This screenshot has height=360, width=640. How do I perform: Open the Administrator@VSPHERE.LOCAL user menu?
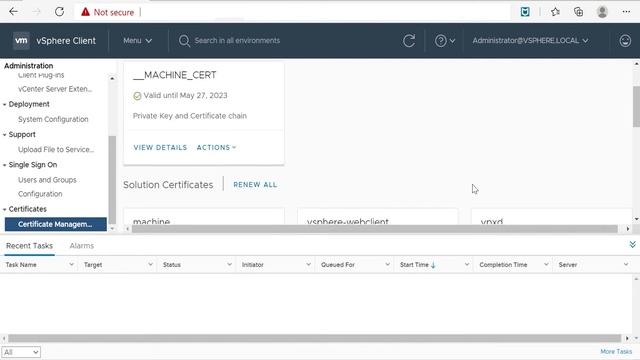[x=530, y=40]
